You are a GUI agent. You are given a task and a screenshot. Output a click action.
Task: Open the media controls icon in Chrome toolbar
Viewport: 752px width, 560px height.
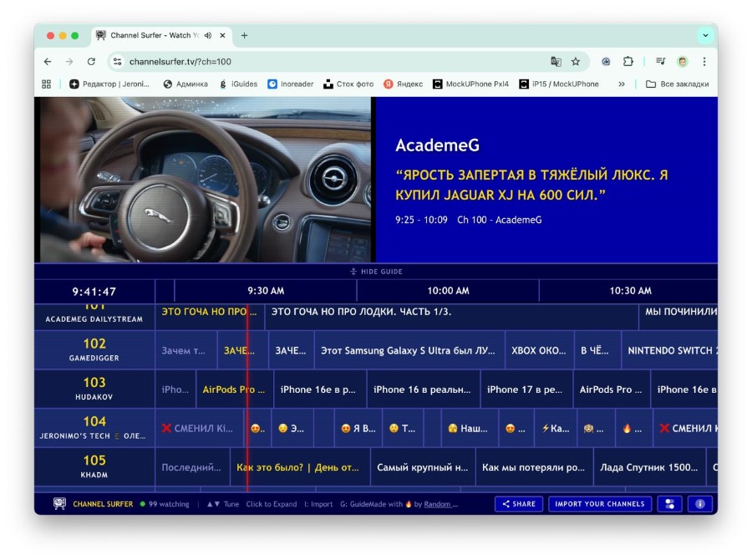pos(660,62)
